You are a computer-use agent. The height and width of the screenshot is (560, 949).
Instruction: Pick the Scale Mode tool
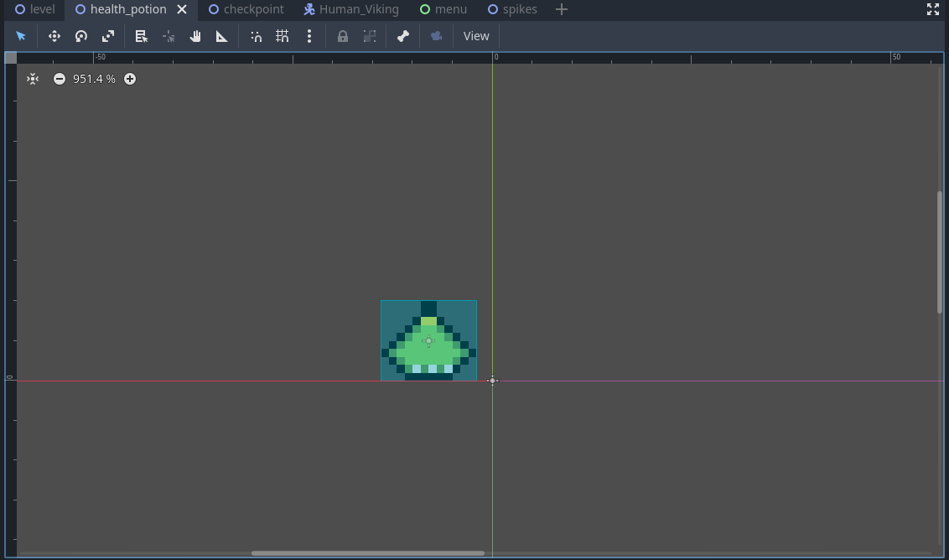[x=108, y=36]
